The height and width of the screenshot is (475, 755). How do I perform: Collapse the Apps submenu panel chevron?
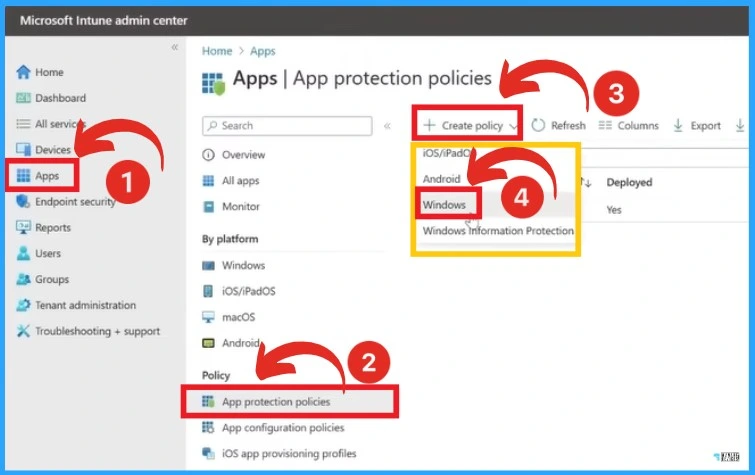pyautogui.click(x=387, y=126)
